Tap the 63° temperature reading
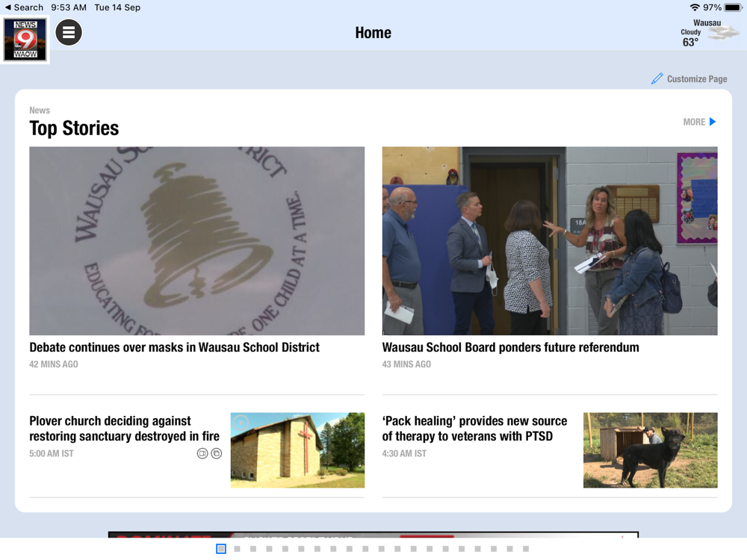The height and width of the screenshot is (560, 747). [x=690, y=43]
